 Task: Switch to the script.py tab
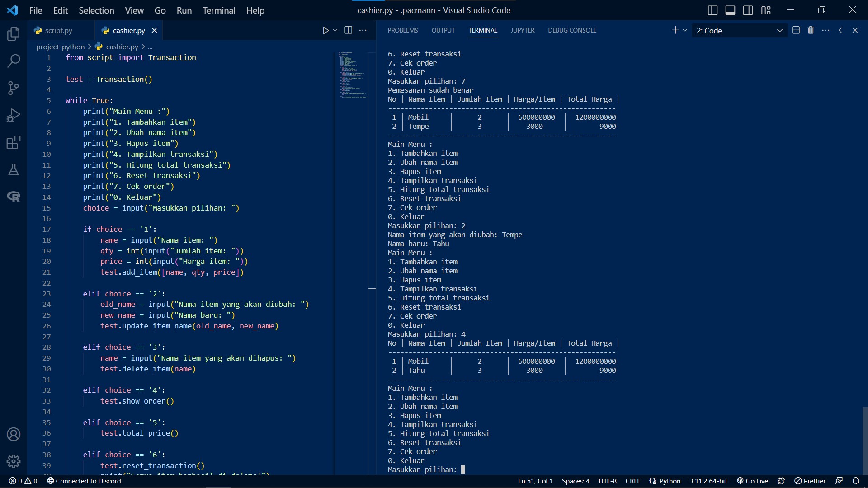coord(59,30)
